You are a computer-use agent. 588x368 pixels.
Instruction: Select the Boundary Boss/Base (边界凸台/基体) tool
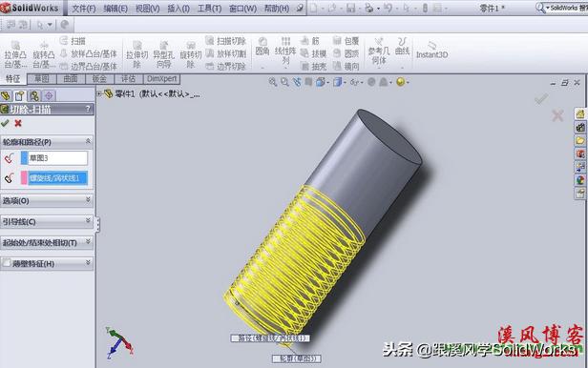click(89, 67)
